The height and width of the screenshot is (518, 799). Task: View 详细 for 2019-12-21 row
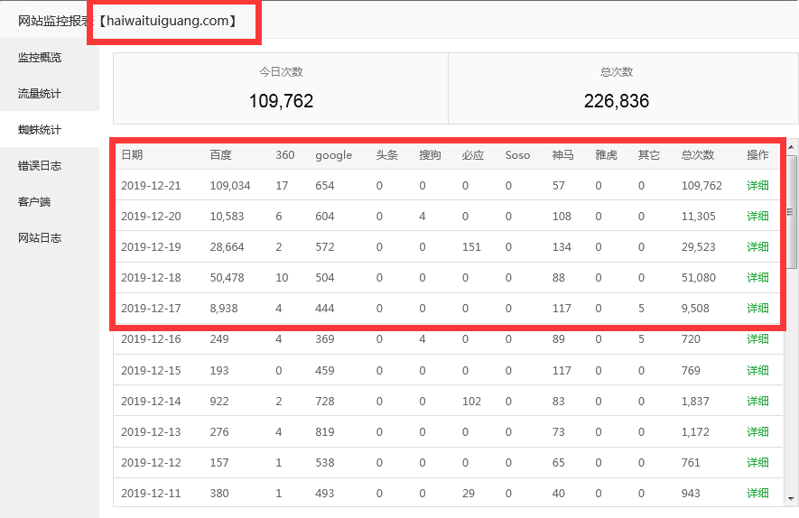click(758, 185)
